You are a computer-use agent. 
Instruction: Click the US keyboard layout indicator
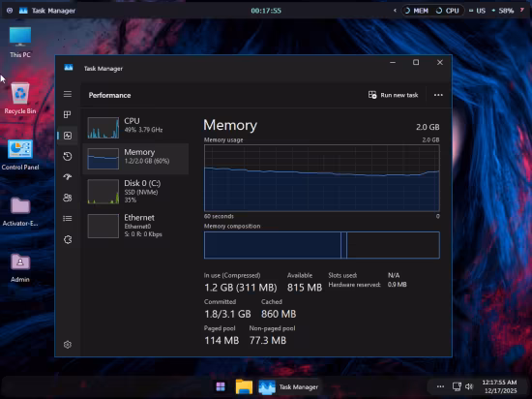477,11
